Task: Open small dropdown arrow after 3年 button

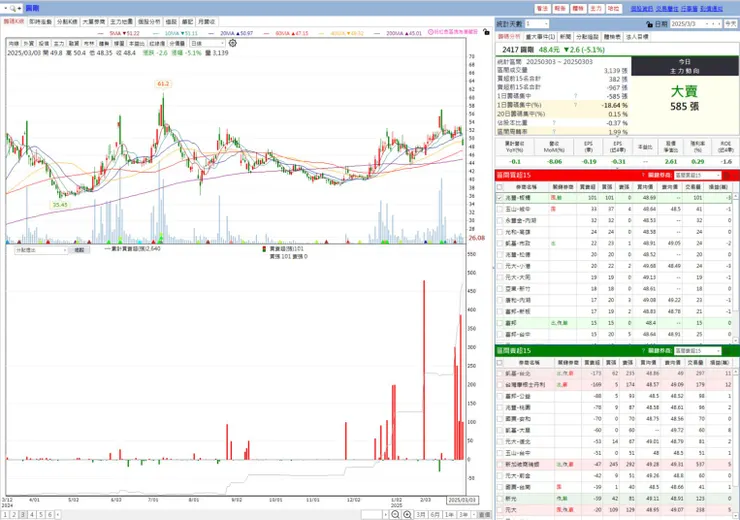Action: (x=474, y=514)
